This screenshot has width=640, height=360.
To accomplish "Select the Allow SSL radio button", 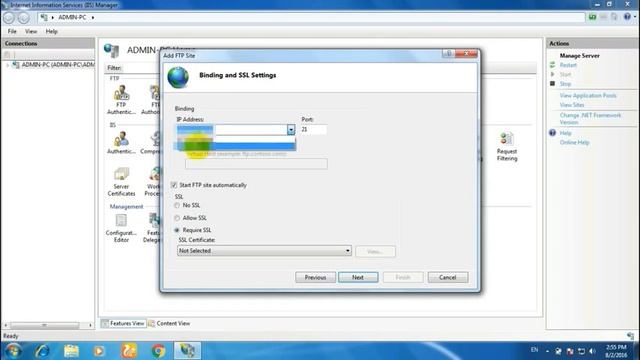I will pos(177,218).
